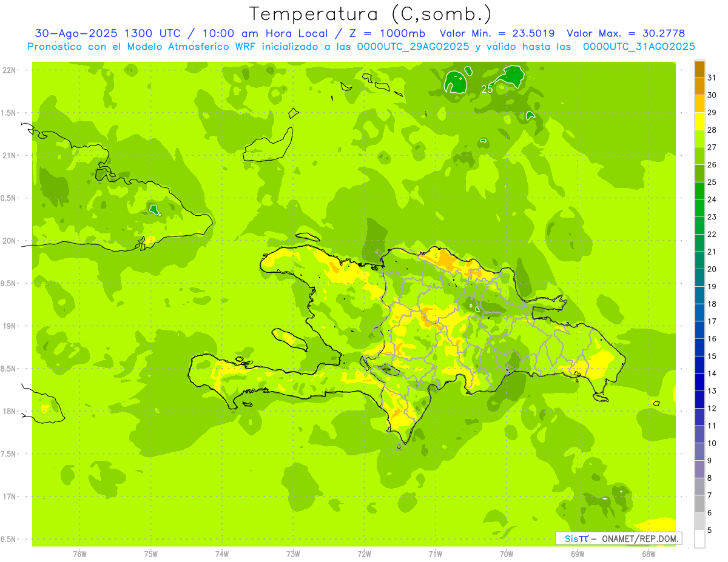
Task: Click the legend scale value "26"
Action: pos(712,164)
